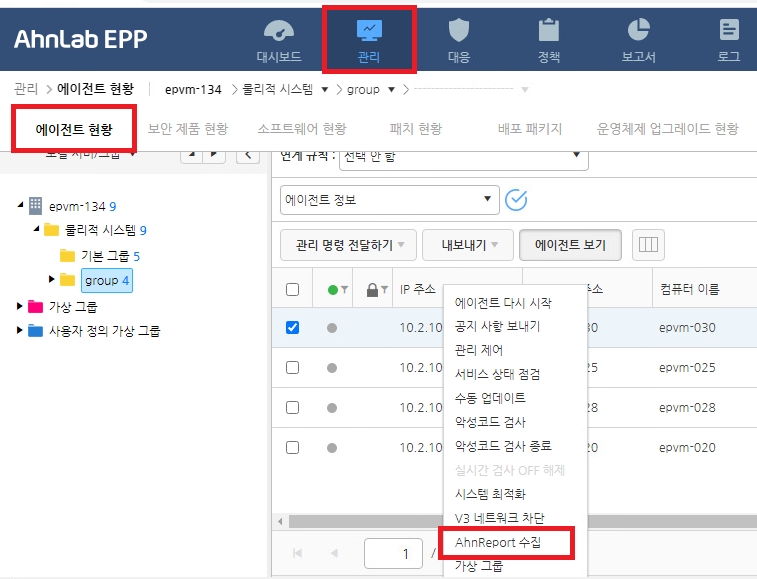Click the column settings icon
Viewport: 757px width, 579px height.
coord(648,245)
